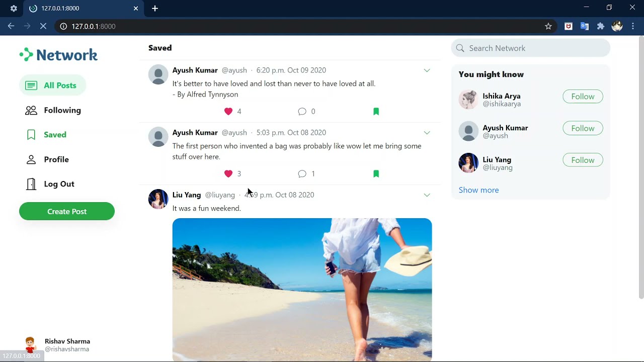
Task: Select the Saved menu item
Action: pos(55,135)
